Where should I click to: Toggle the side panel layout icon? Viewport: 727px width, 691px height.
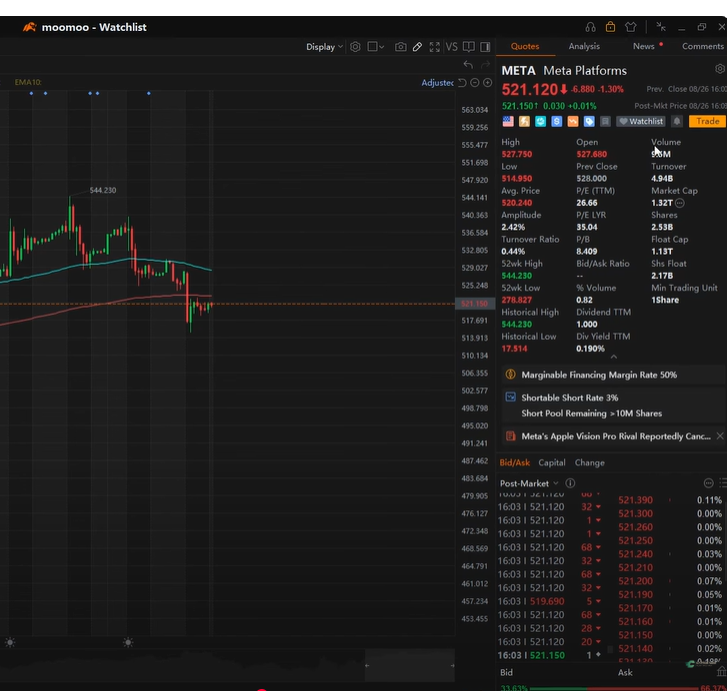point(485,47)
